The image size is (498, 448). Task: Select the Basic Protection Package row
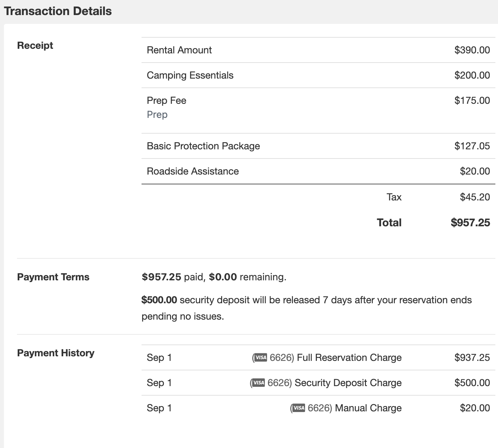[203, 146]
